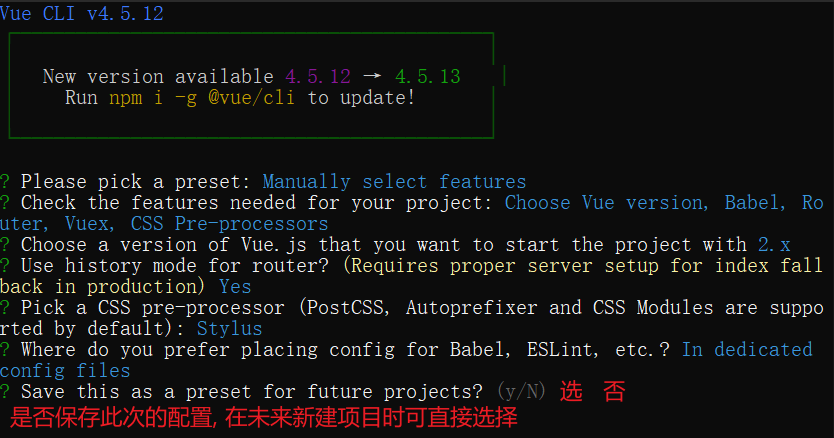The height and width of the screenshot is (438, 834).
Task: Select the 'Manually select features' answer text
Action: (x=394, y=182)
